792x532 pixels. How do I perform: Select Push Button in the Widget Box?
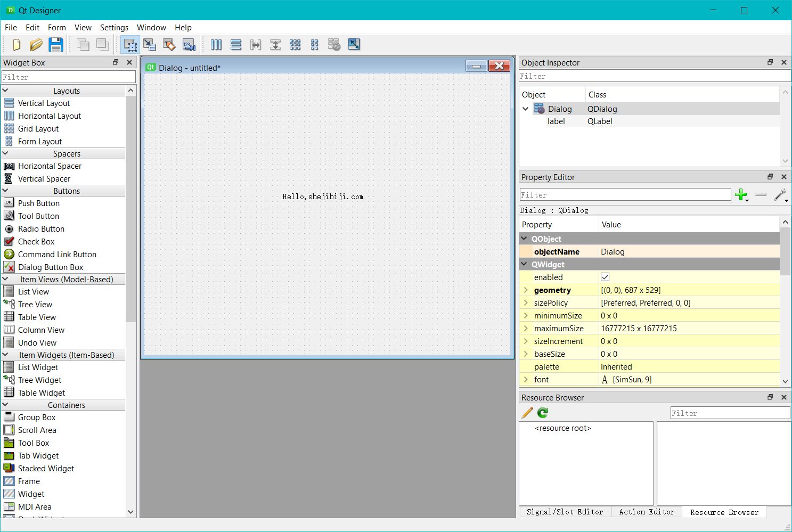point(38,203)
